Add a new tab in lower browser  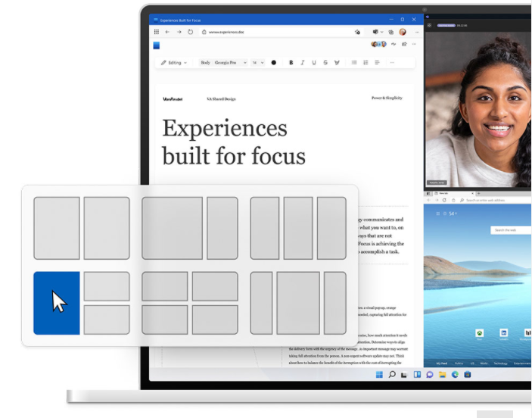[478, 193]
